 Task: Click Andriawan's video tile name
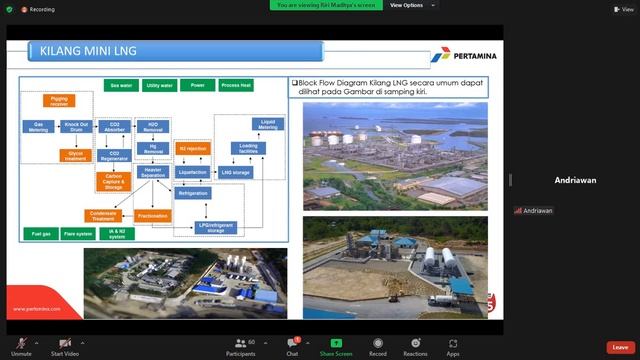click(x=575, y=180)
